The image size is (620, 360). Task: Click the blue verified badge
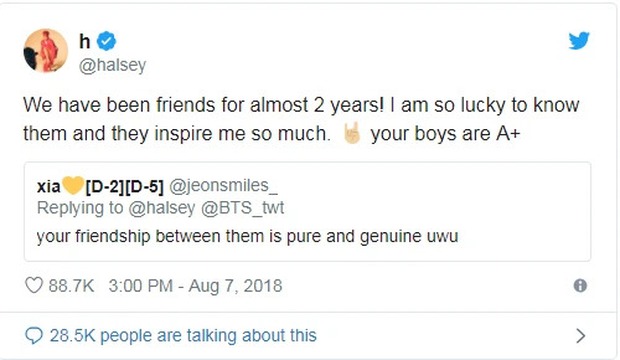[x=106, y=41]
